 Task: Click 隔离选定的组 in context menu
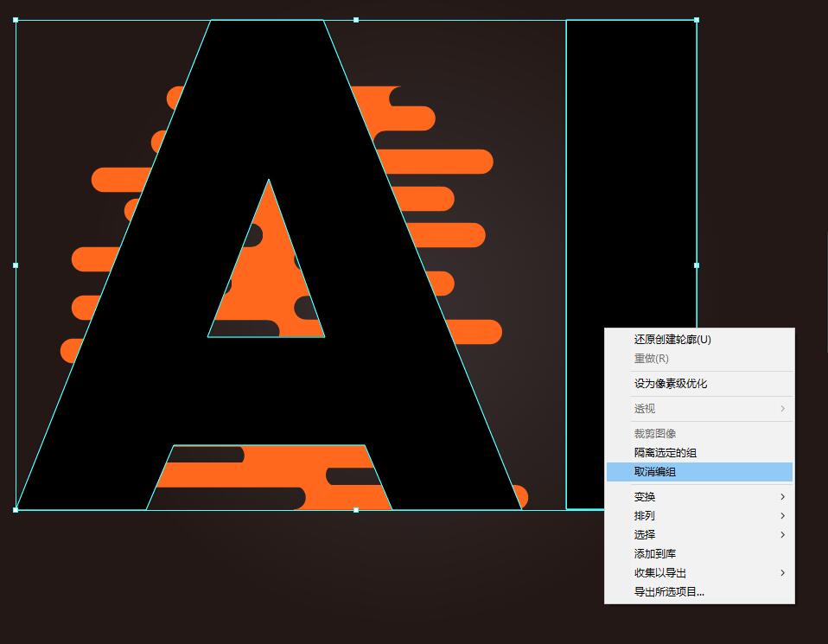tap(699, 453)
